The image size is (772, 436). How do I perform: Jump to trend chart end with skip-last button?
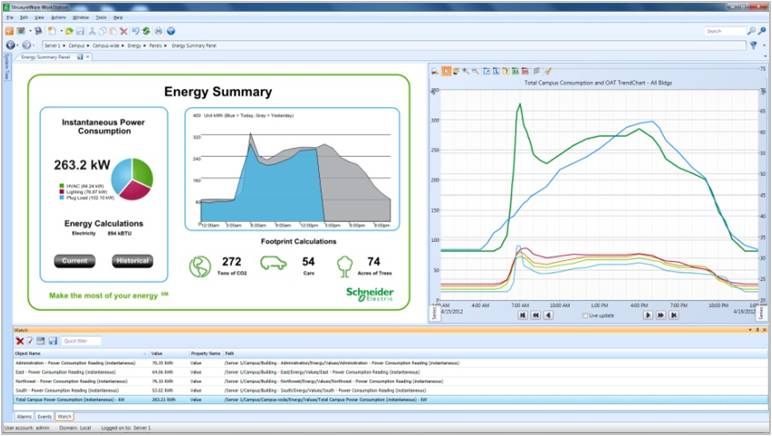pyautogui.click(x=674, y=315)
